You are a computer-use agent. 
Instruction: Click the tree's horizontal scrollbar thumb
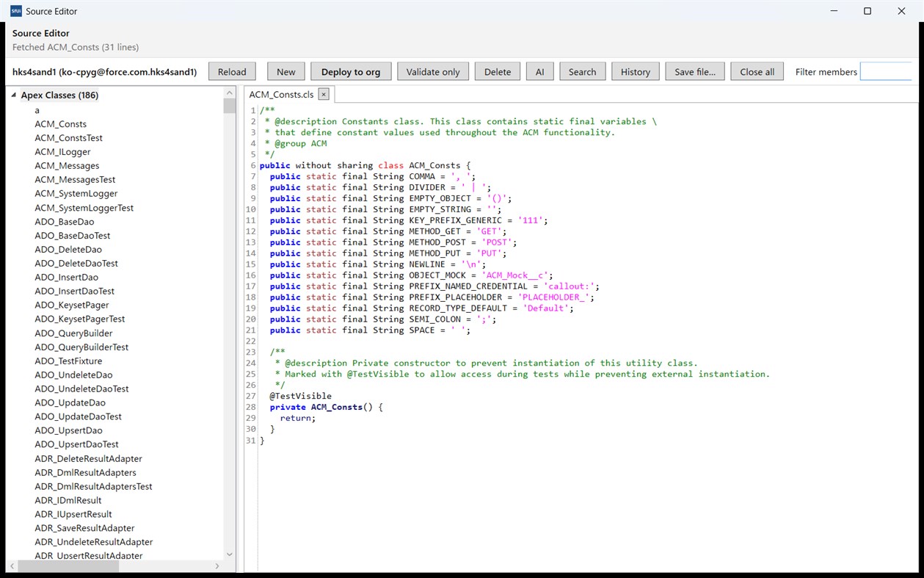pyautogui.click(x=67, y=566)
